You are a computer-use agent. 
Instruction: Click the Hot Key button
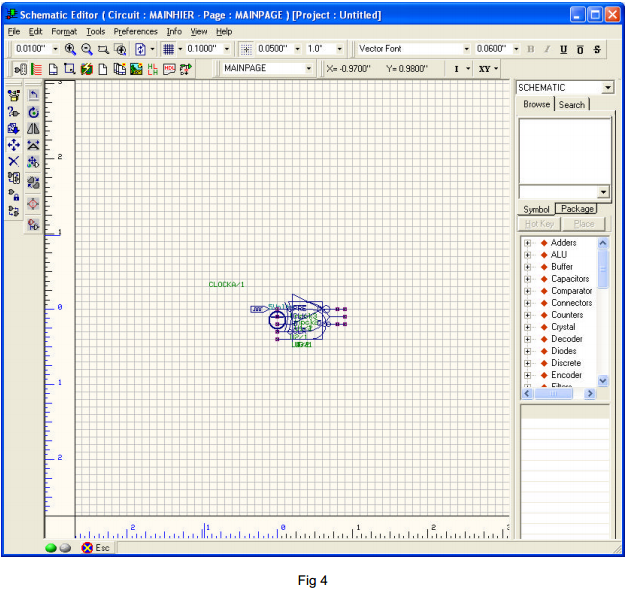pos(539,224)
